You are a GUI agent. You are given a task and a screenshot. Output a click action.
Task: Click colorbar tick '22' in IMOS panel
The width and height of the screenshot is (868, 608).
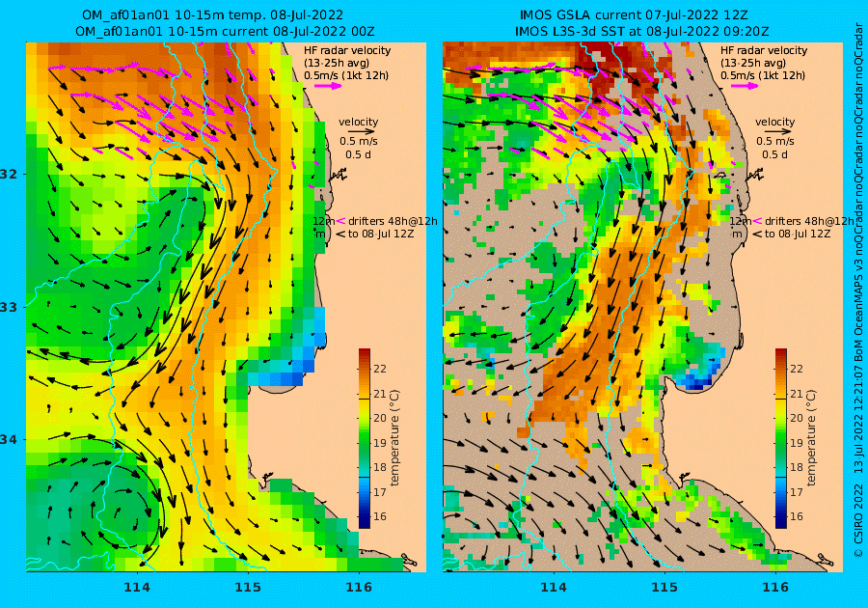click(x=796, y=369)
